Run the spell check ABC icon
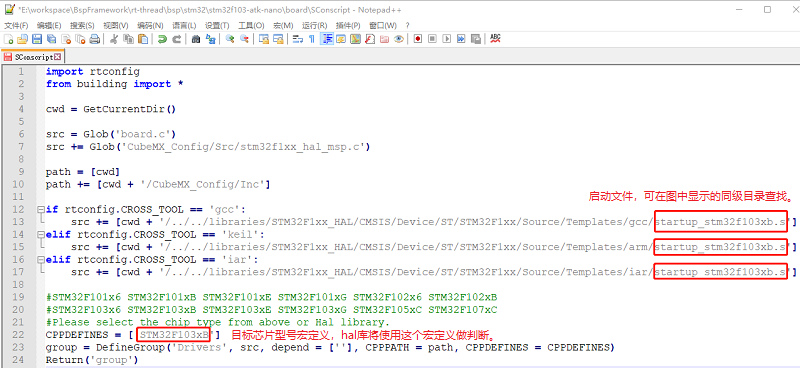The image size is (800, 368). pos(495,39)
